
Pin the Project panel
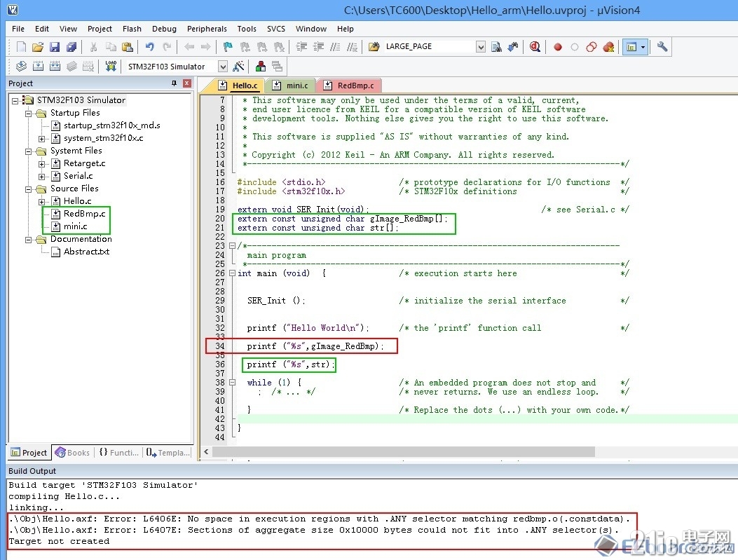point(174,83)
